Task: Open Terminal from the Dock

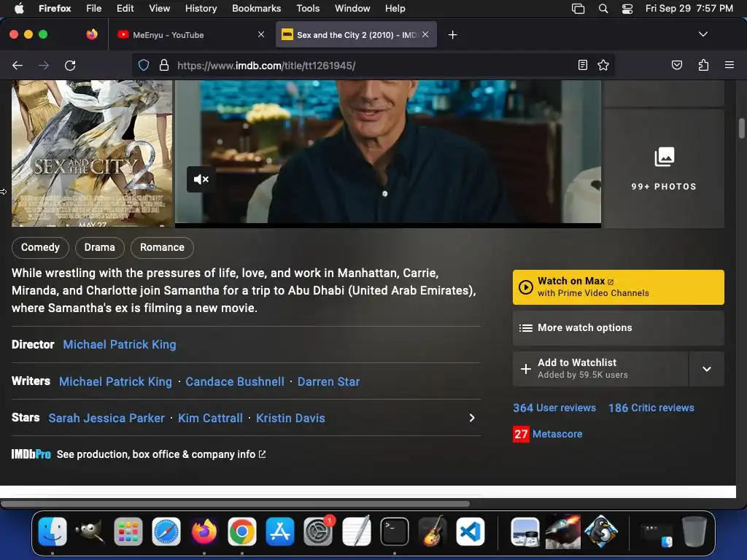Action: pyautogui.click(x=395, y=532)
